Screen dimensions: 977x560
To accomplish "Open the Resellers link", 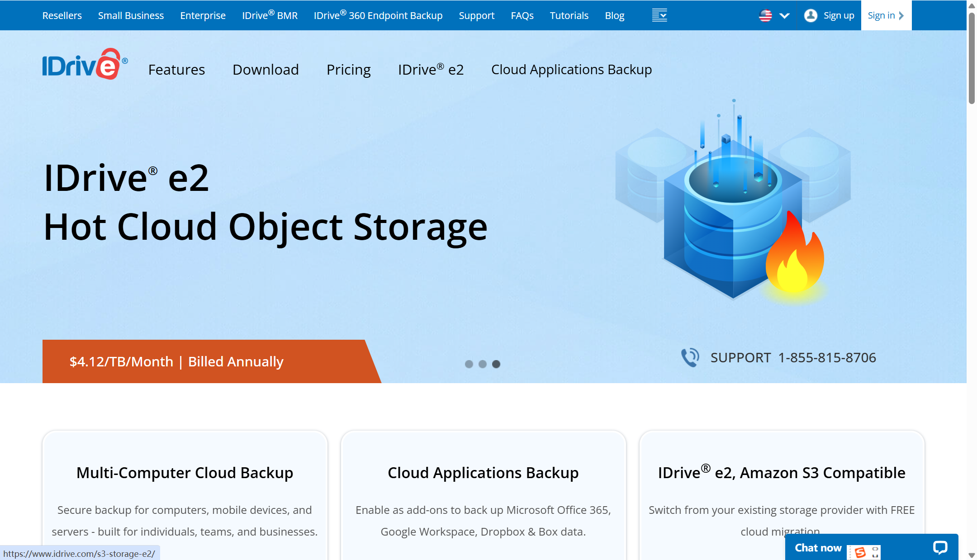I will (x=62, y=15).
